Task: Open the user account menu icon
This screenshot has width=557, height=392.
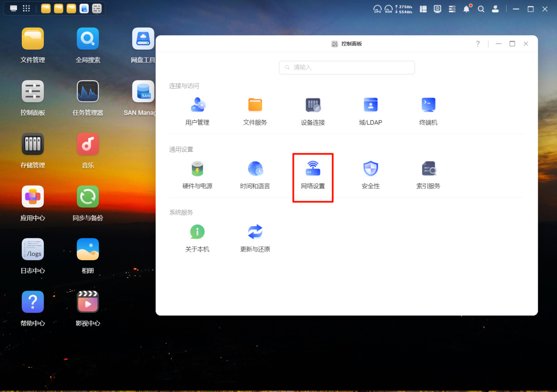Action: (495, 9)
